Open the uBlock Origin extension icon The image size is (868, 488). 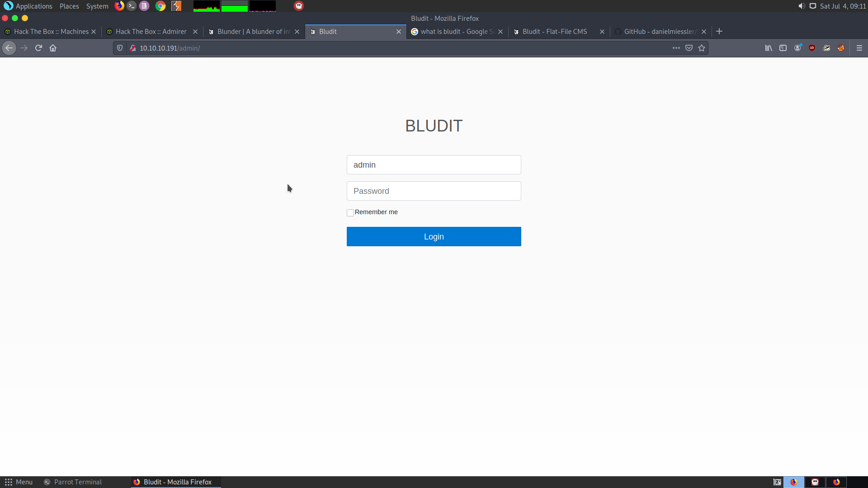[812, 48]
